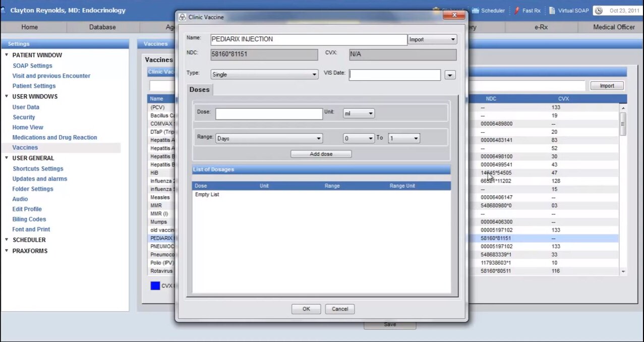Open the Scheduler calendar icon
The width and height of the screenshot is (644, 342).
tap(475, 11)
